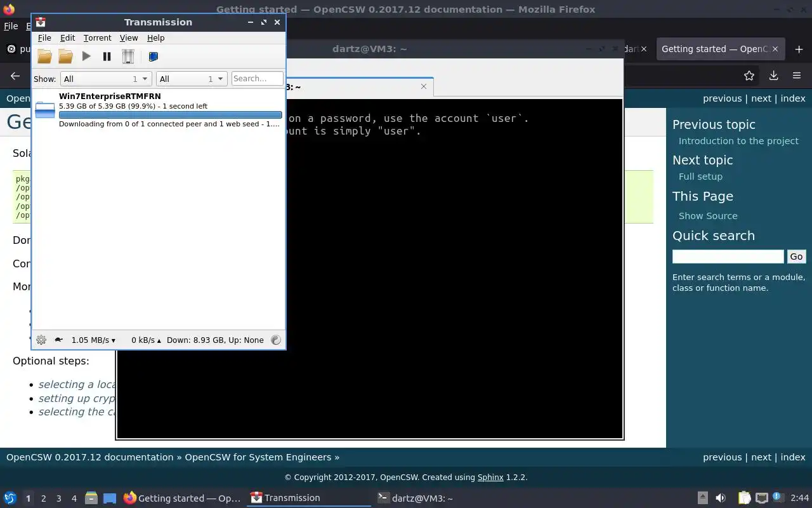The image size is (812, 508).
Task: Open the clipboard tray icon
Action: tap(745, 498)
